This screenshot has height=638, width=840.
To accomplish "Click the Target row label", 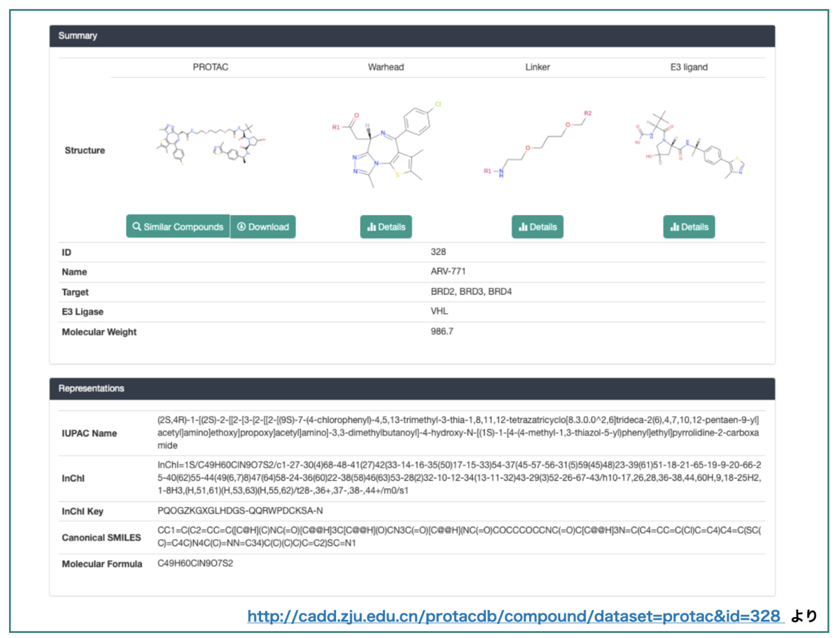I will (x=76, y=292).
